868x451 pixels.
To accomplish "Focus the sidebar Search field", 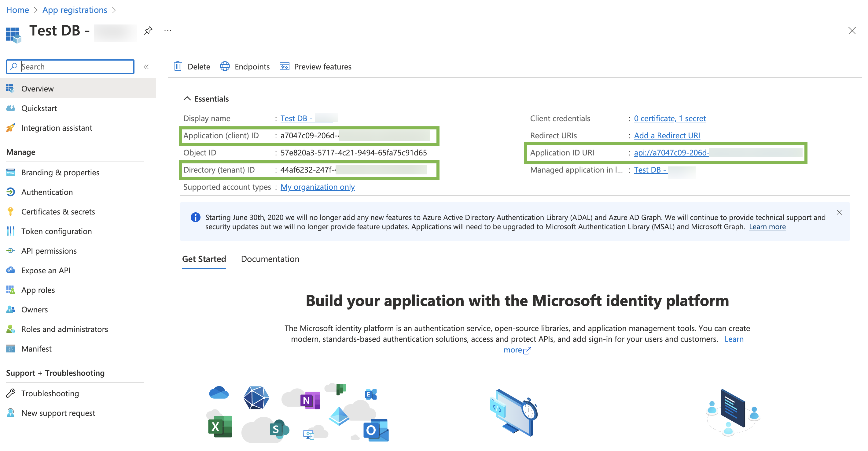I will [70, 66].
